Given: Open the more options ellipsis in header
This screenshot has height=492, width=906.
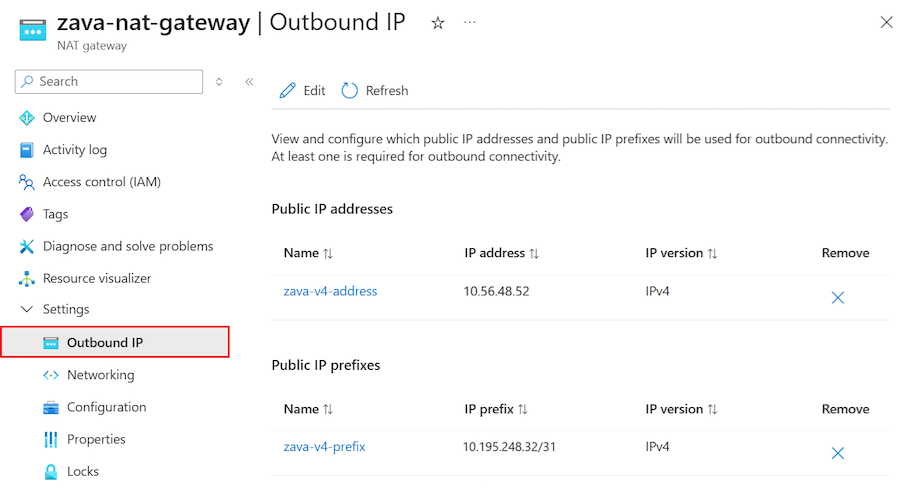Looking at the screenshot, I should point(470,23).
